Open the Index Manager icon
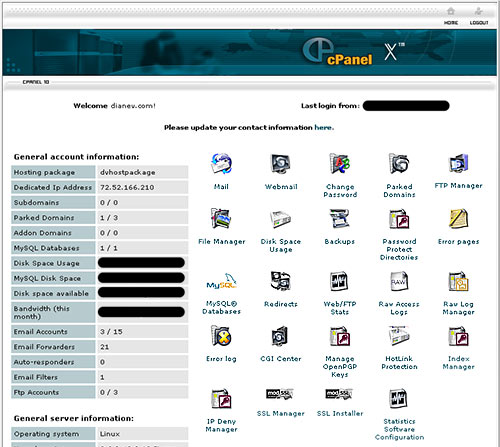 458,336
